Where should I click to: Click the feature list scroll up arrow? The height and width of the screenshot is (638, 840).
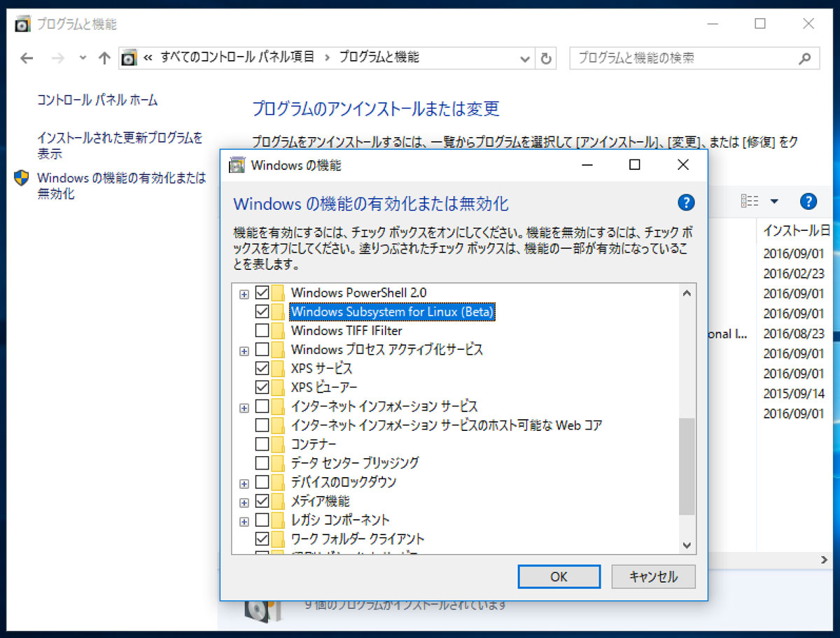tap(687, 293)
